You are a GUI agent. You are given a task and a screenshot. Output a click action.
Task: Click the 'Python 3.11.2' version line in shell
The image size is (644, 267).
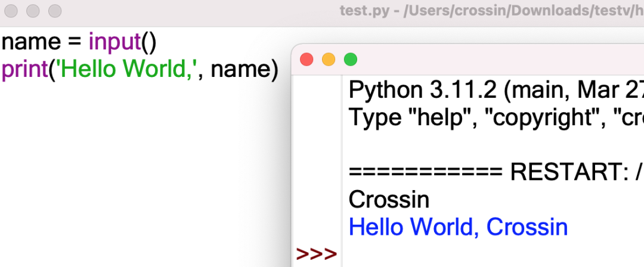tap(496, 91)
